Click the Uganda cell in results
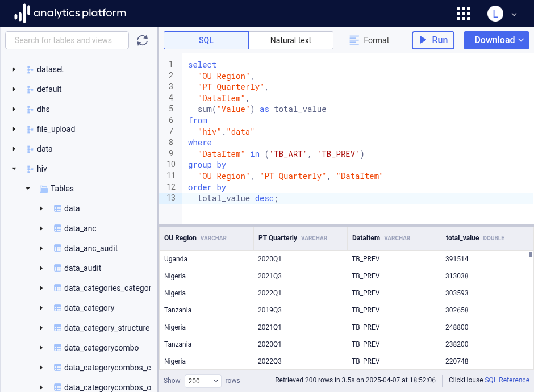 pyautogui.click(x=176, y=259)
